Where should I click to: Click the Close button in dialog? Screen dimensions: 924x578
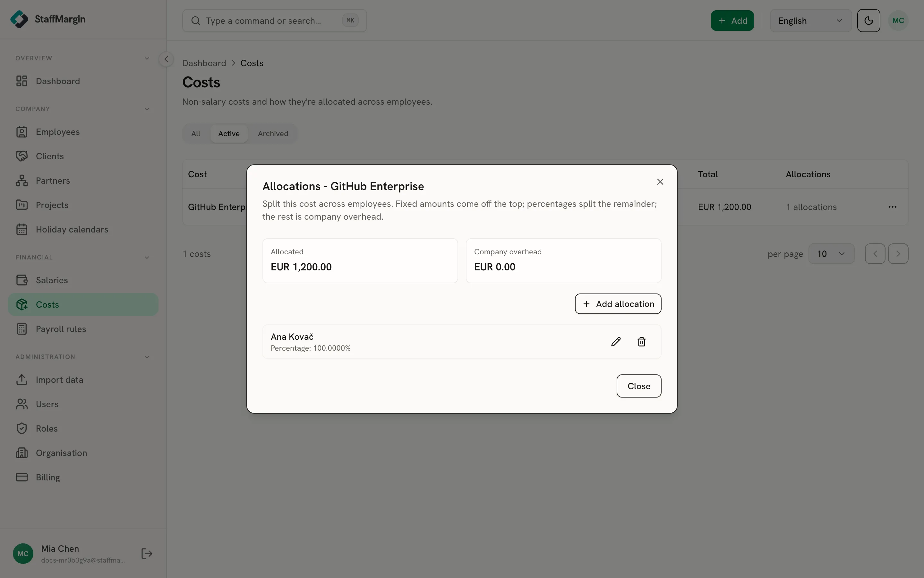click(x=639, y=386)
